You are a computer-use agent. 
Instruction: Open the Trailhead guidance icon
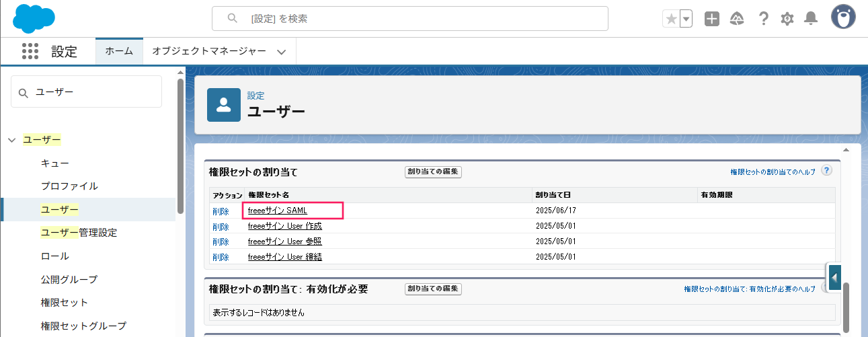point(737,19)
